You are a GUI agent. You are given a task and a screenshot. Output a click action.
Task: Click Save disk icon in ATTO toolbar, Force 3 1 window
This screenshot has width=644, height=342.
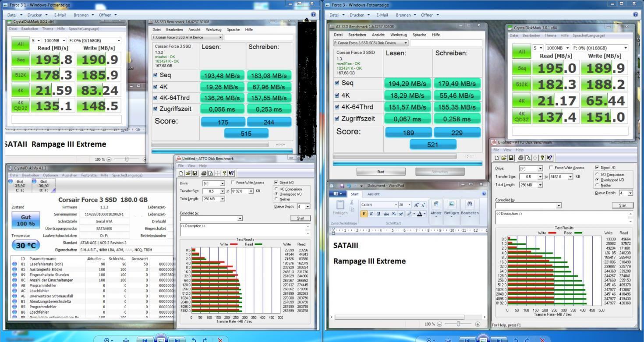tap(195, 173)
